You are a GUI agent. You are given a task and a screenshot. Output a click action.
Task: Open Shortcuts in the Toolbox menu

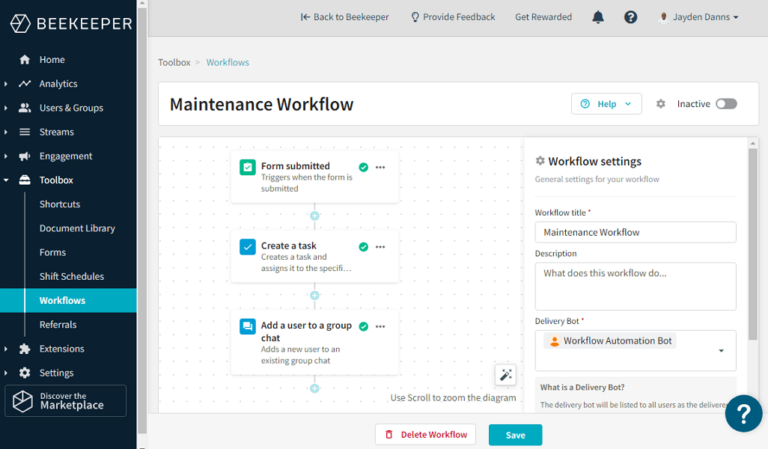coord(60,204)
